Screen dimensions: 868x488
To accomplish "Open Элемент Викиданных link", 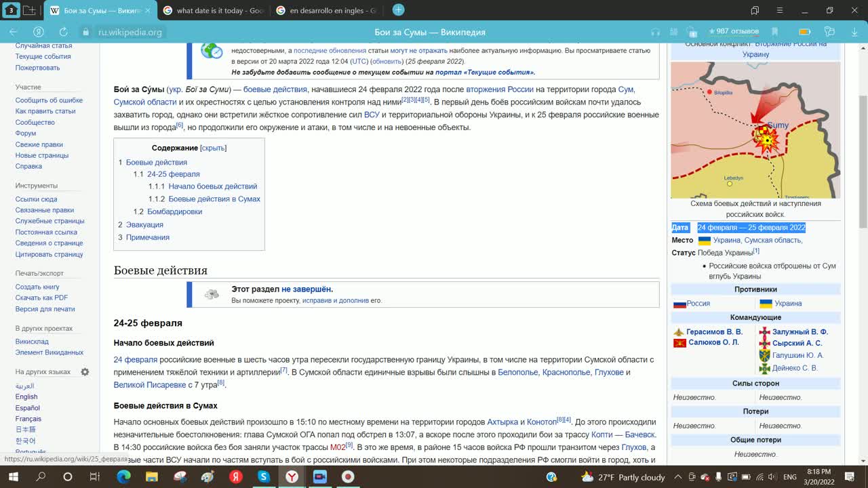I will pyautogui.click(x=50, y=352).
